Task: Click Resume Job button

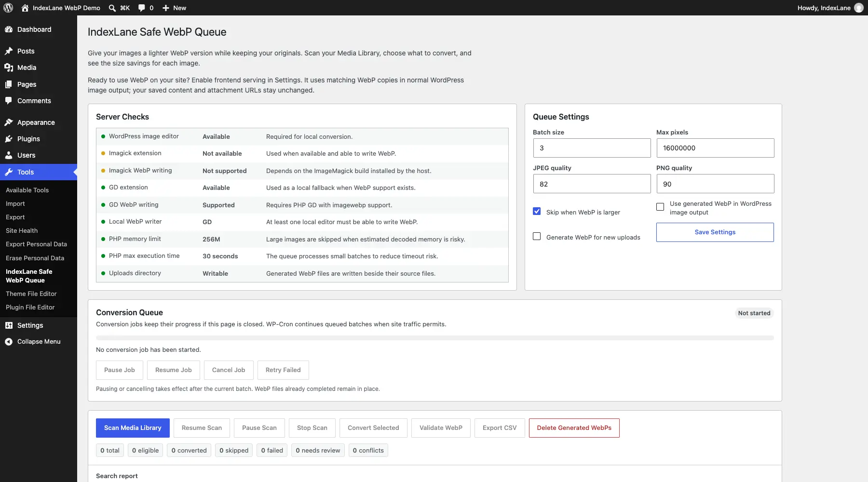Action: click(174, 370)
